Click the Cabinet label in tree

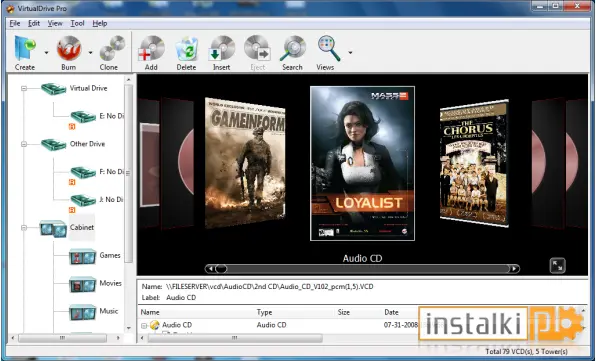(x=82, y=227)
